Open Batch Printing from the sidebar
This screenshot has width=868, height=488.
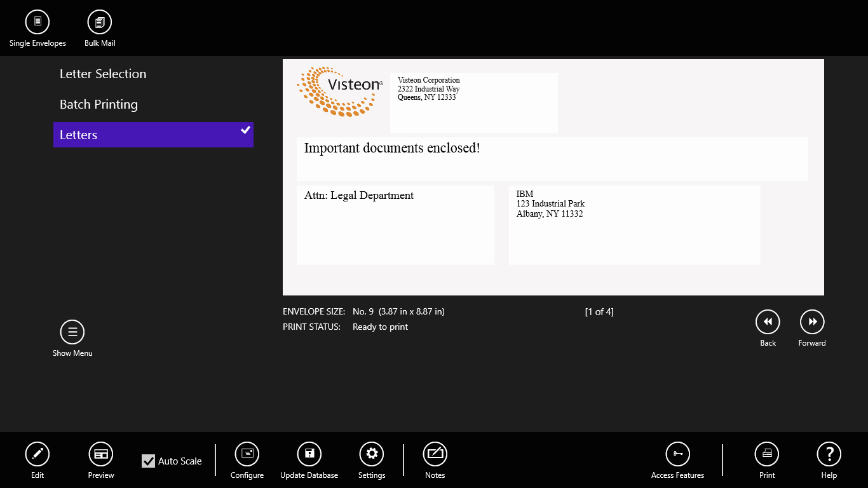(x=98, y=104)
